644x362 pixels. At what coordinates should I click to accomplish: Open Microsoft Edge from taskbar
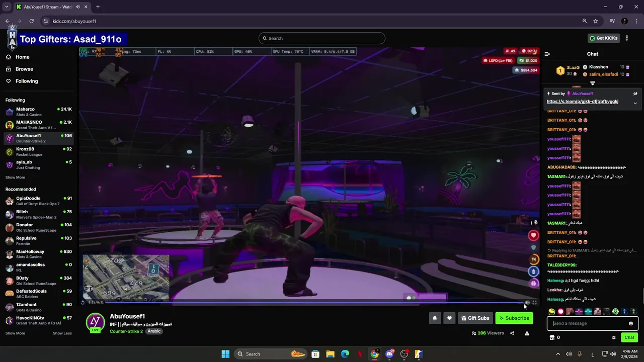tap(345, 354)
